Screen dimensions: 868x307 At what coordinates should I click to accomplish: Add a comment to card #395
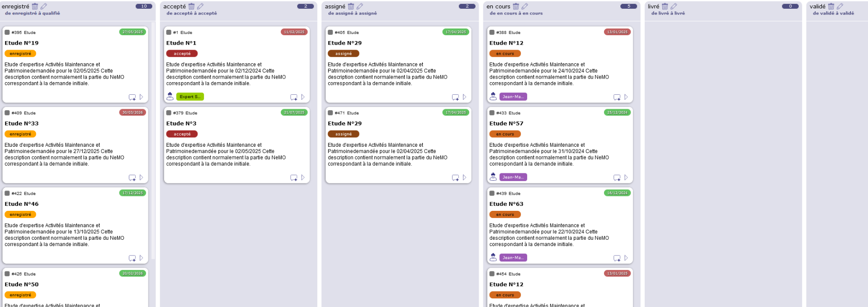click(x=132, y=97)
